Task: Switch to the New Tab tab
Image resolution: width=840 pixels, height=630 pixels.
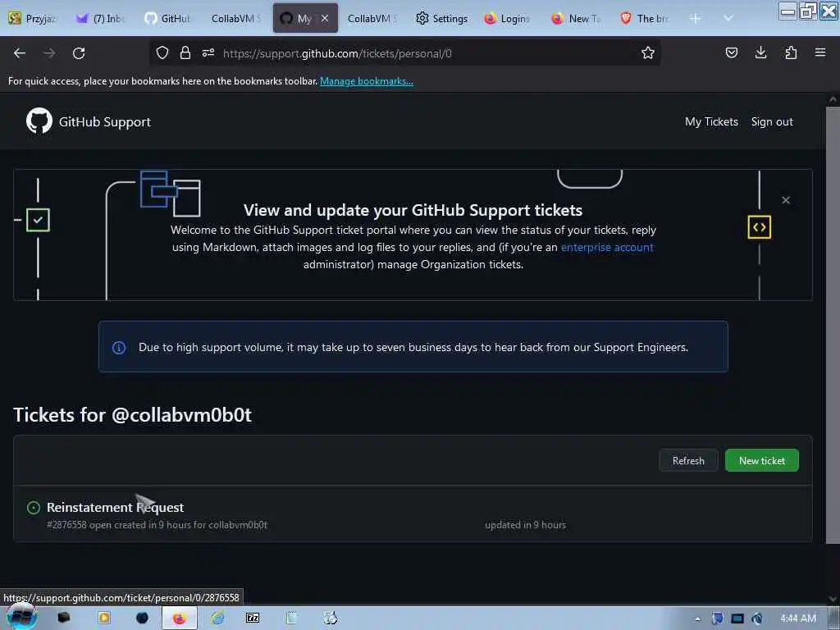Action: [577, 18]
